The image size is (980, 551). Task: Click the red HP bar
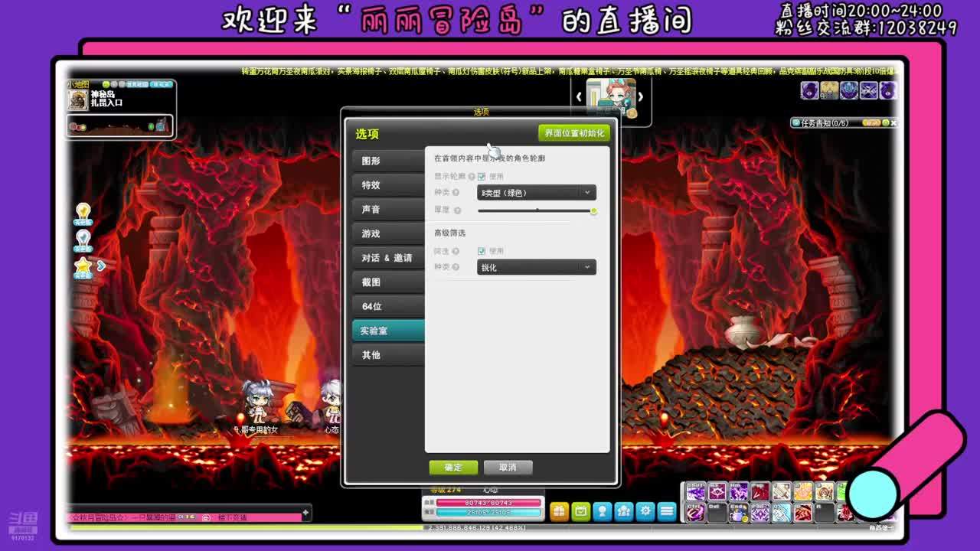pyautogui.click(x=488, y=503)
